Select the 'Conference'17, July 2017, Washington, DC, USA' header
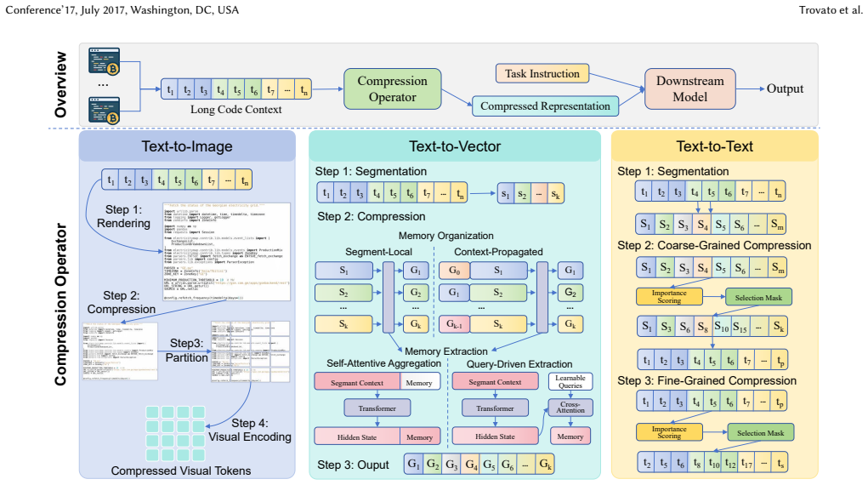Screen dimensions: 868x485 (x=122, y=10)
